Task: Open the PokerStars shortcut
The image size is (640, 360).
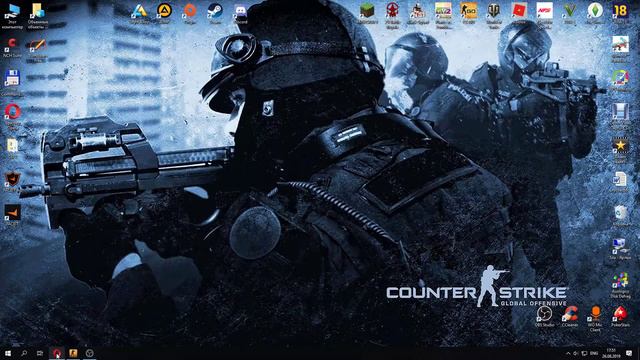Action: click(x=620, y=316)
